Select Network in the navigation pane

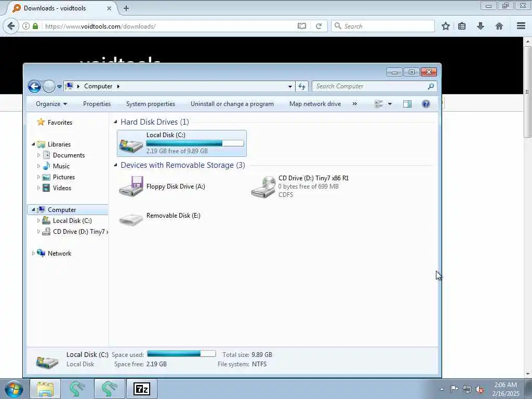click(x=59, y=253)
